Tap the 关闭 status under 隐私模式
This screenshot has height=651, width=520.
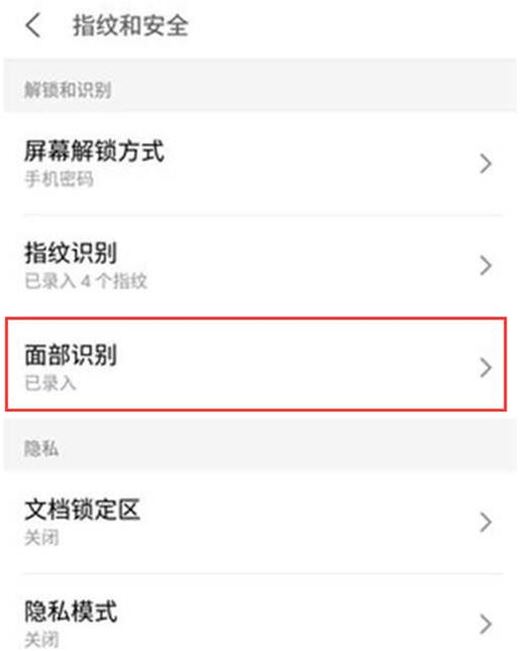tap(42, 640)
